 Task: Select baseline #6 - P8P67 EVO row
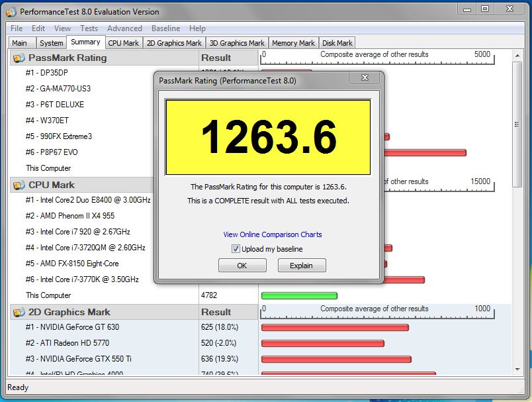click(x=52, y=152)
